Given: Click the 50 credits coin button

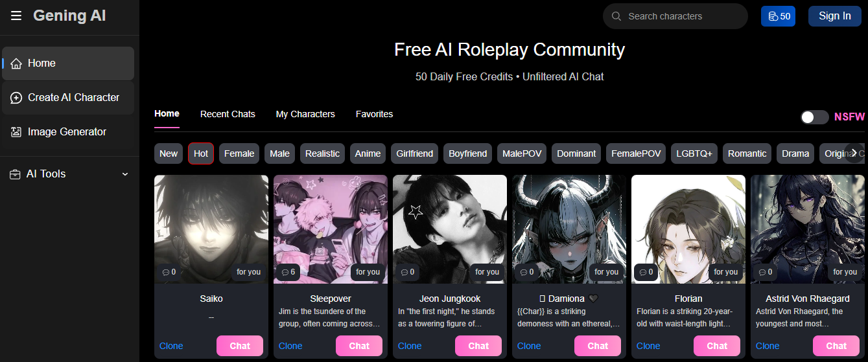Looking at the screenshot, I should 778,16.
